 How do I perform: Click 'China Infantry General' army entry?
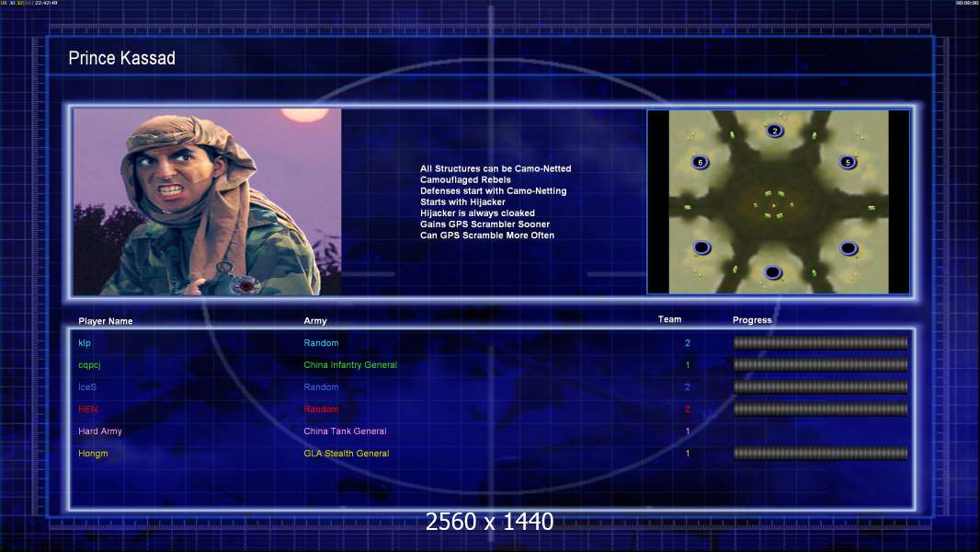tap(350, 365)
